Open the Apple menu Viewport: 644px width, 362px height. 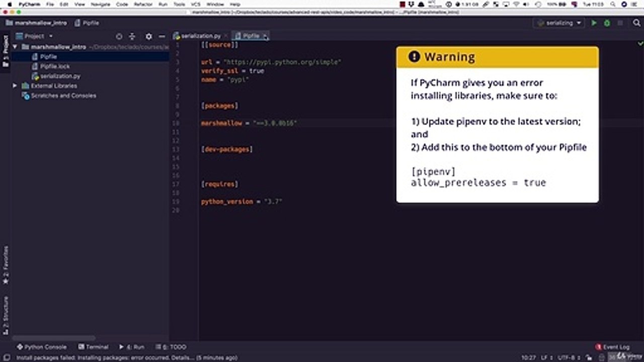click(10, 4)
